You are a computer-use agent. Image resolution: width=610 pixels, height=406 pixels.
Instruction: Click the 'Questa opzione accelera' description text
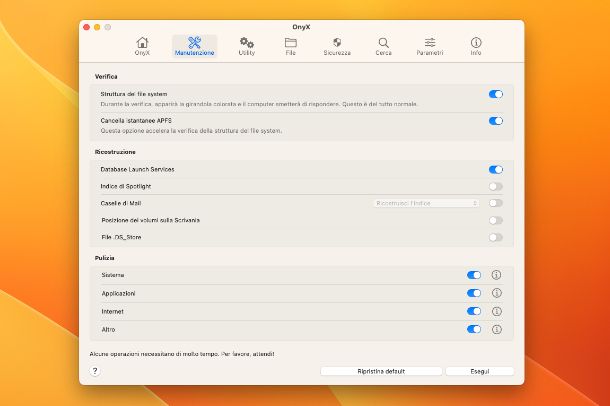(x=191, y=131)
